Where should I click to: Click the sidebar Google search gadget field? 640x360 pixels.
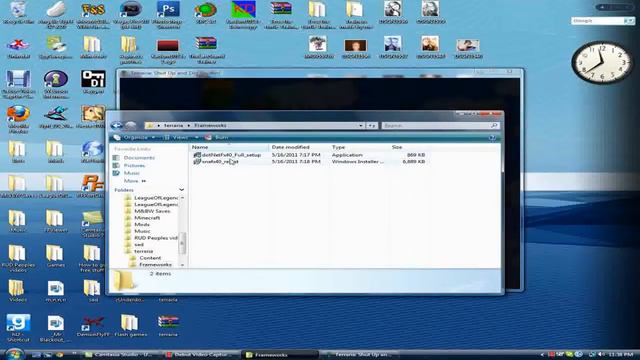coord(598,20)
